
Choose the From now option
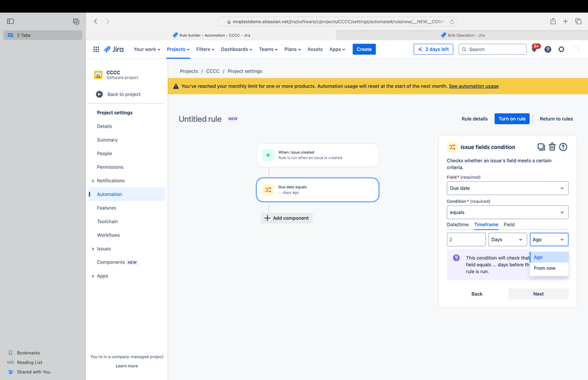click(x=549, y=268)
